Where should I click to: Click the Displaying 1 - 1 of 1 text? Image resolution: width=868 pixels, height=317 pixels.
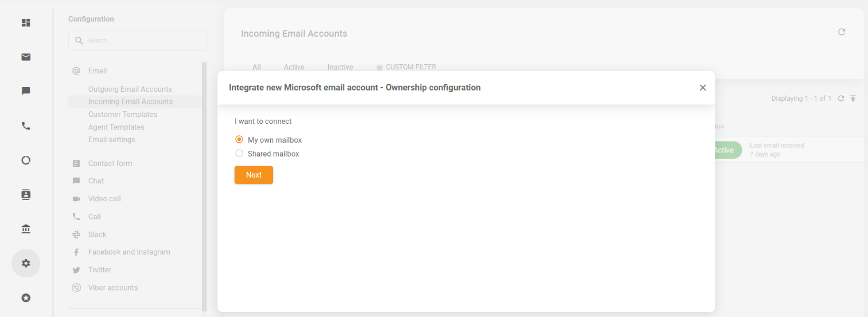pyautogui.click(x=801, y=99)
